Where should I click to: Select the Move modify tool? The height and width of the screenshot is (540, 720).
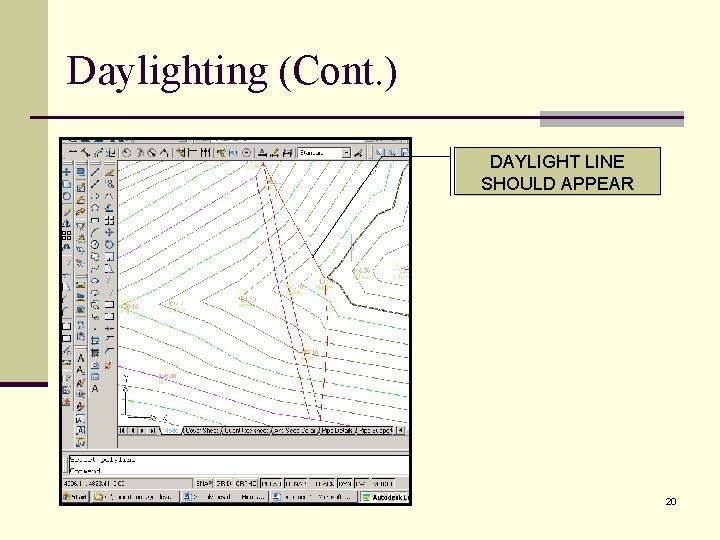pos(109,232)
